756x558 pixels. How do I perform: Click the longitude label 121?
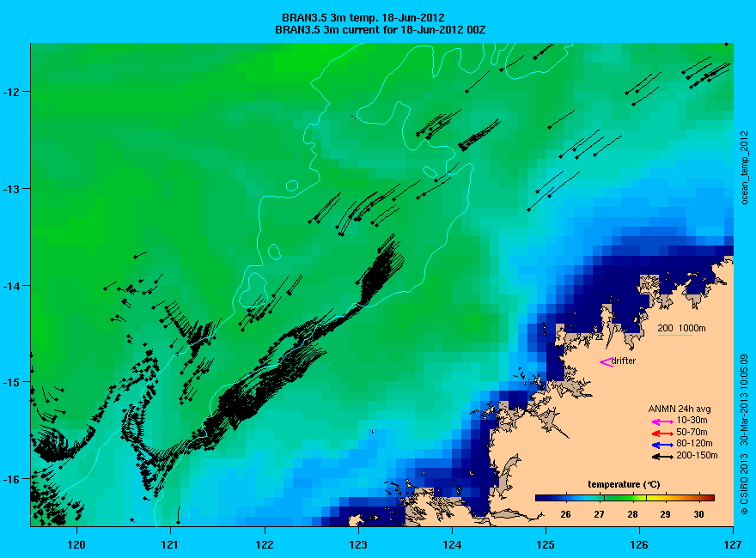(170, 545)
